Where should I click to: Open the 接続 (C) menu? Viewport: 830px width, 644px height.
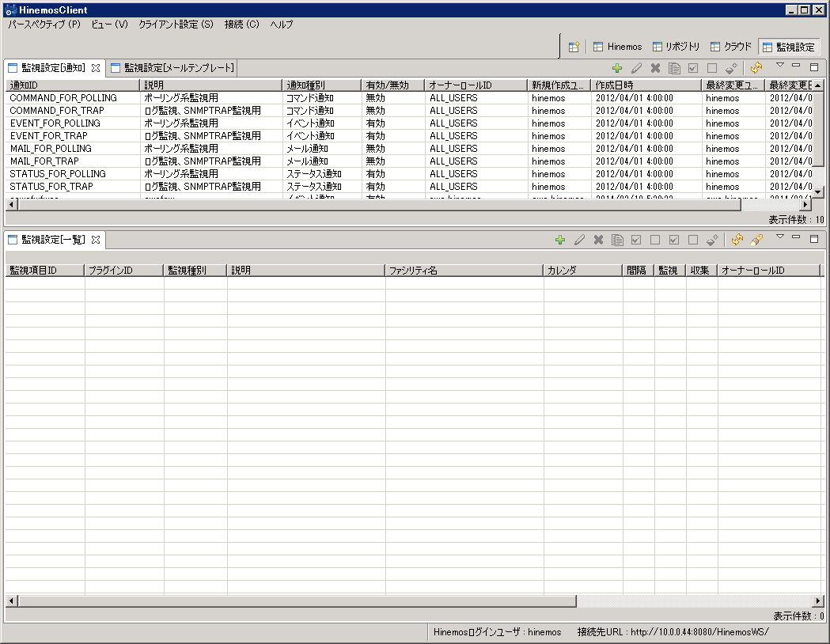(x=241, y=25)
